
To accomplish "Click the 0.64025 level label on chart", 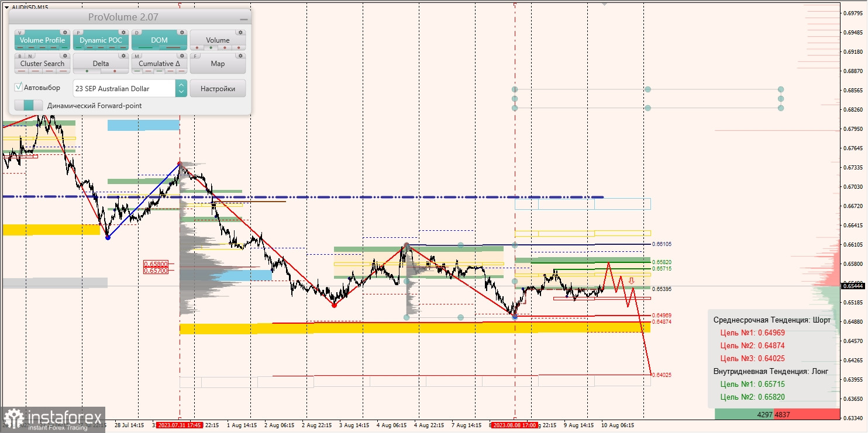I will (x=662, y=375).
